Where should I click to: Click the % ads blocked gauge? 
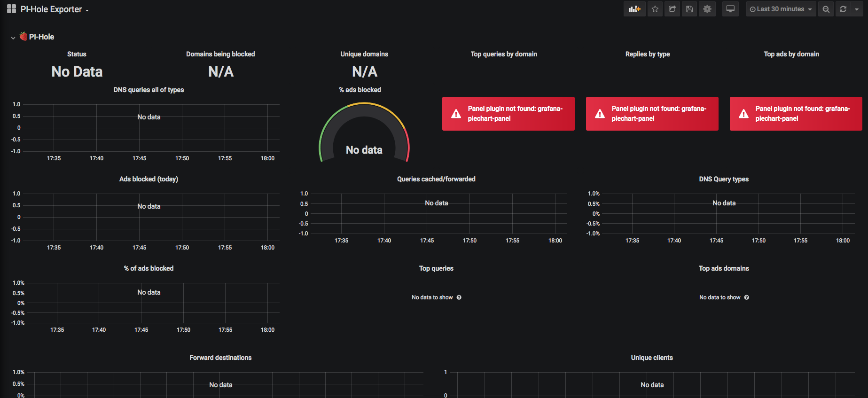(364, 133)
